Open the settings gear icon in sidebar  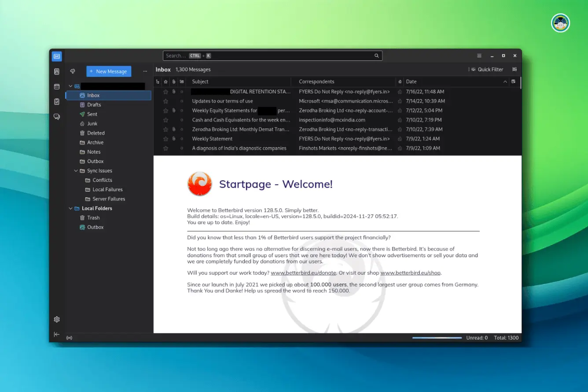pos(57,319)
